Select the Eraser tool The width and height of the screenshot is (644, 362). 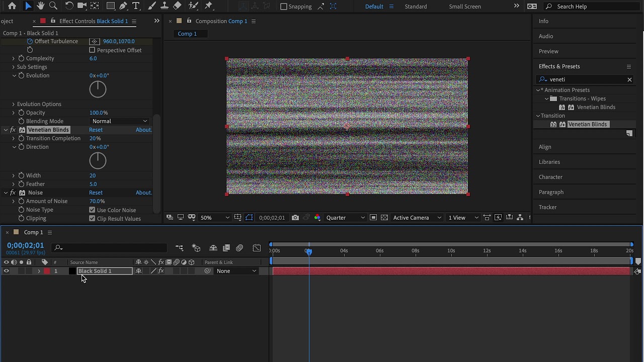pyautogui.click(x=177, y=6)
